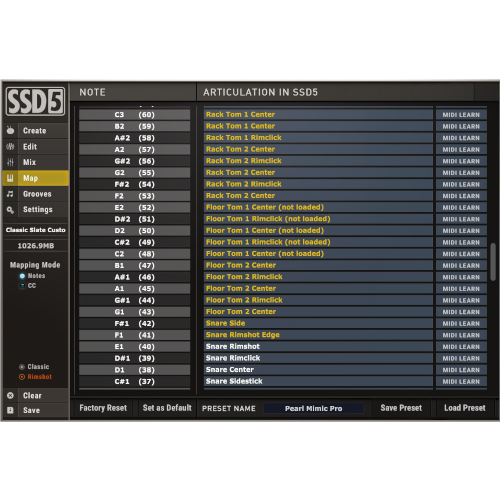The height and width of the screenshot is (500, 500).
Task: Click MIDI LEARN for the F#1 (42) row
Action: point(461,324)
